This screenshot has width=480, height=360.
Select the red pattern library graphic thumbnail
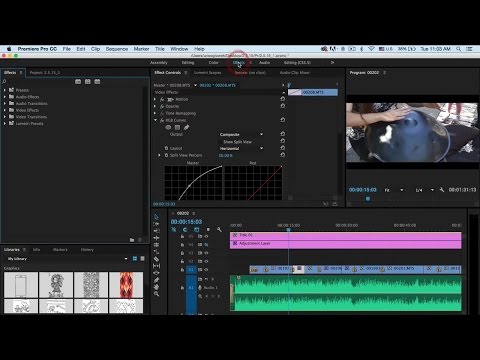(126, 285)
